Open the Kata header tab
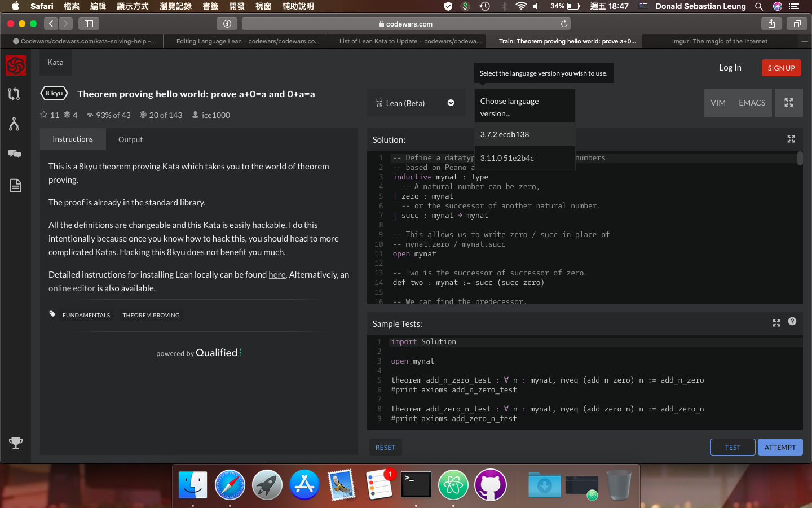The image size is (812, 508). point(55,62)
